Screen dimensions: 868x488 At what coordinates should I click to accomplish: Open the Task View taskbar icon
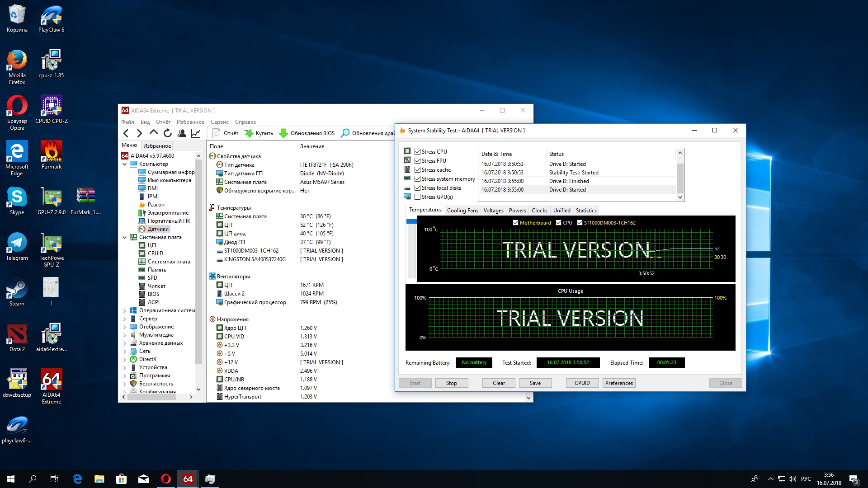[x=54, y=479]
